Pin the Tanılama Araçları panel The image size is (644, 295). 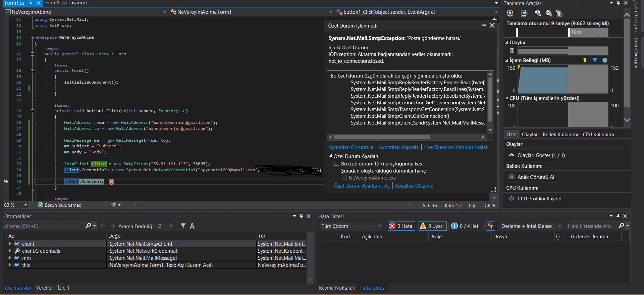618,3
